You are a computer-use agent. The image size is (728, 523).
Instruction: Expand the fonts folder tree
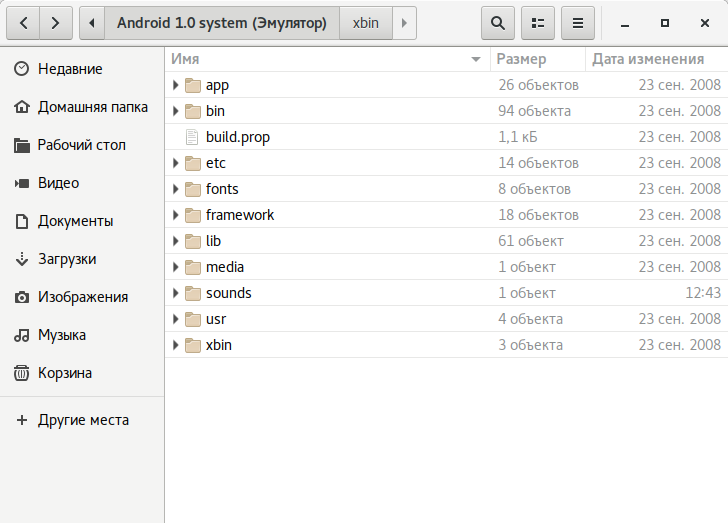176,189
